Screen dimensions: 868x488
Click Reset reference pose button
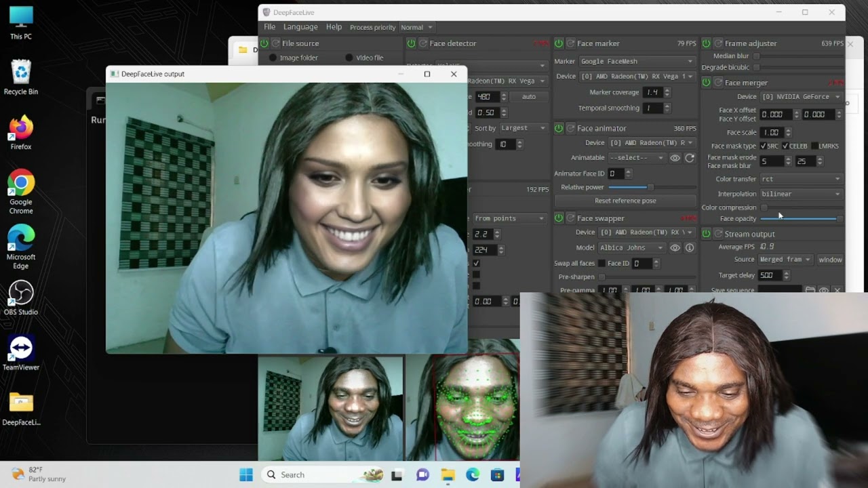(x=625, y=201)
